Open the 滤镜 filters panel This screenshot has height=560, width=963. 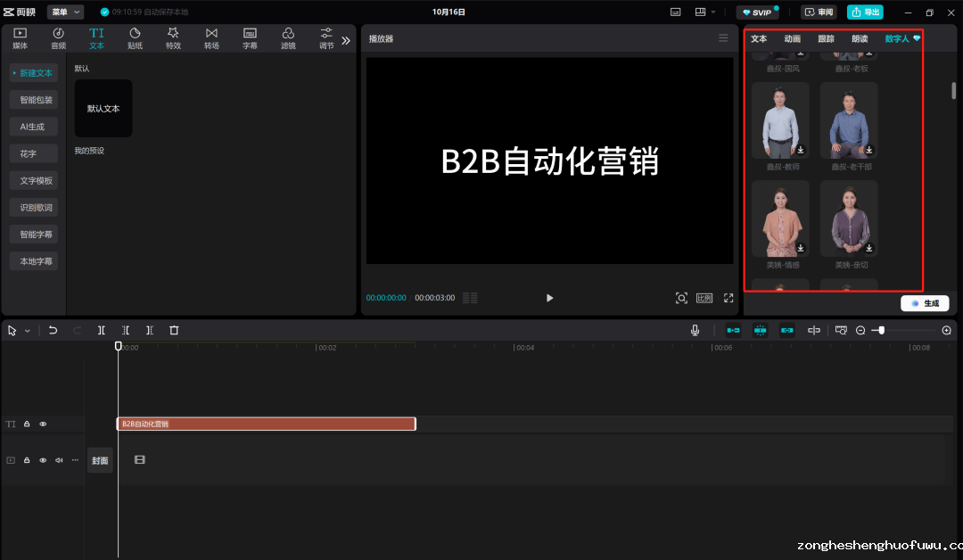click(288, 38)
